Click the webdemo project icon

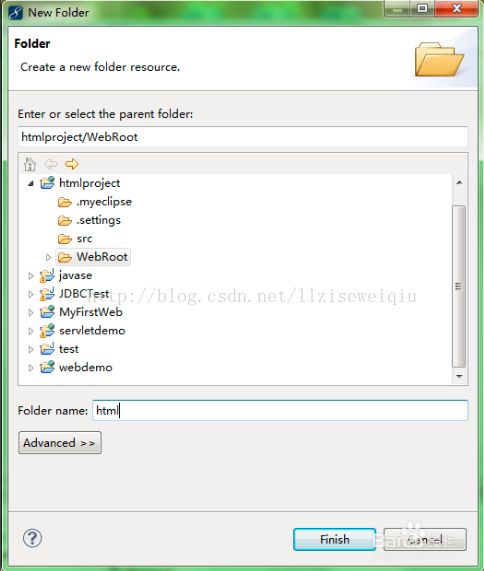tap(47, 367)
